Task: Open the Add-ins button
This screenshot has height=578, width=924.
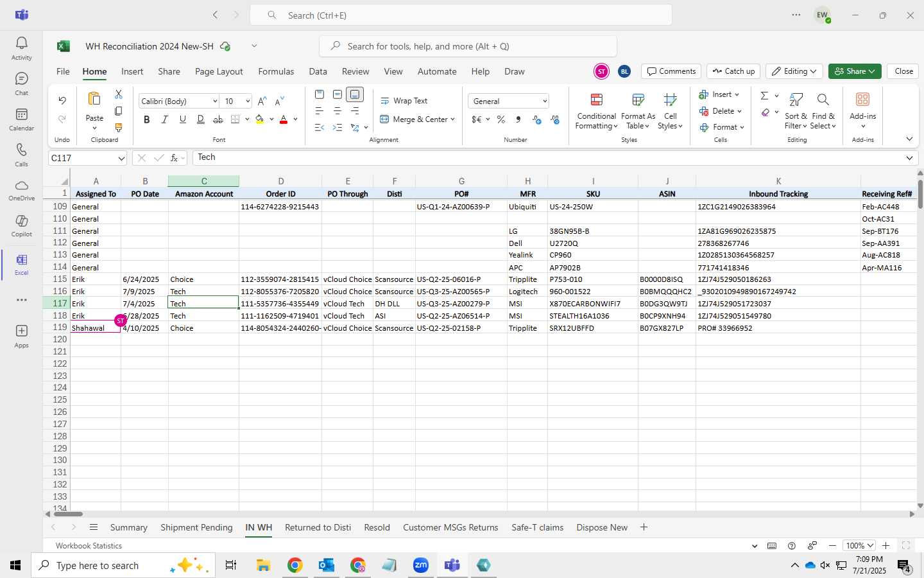Action: [862, 110]
